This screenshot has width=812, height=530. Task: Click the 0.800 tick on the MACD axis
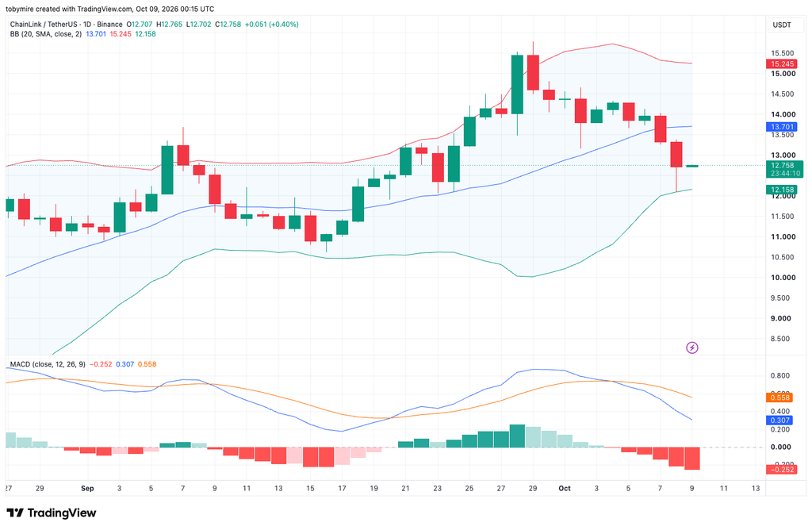coord(780,375)
